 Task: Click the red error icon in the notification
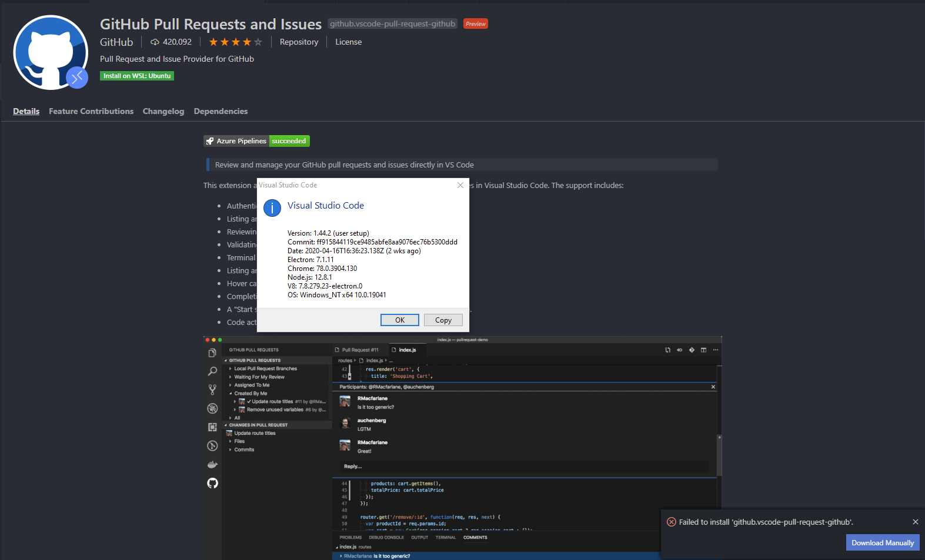pos(671,522)
